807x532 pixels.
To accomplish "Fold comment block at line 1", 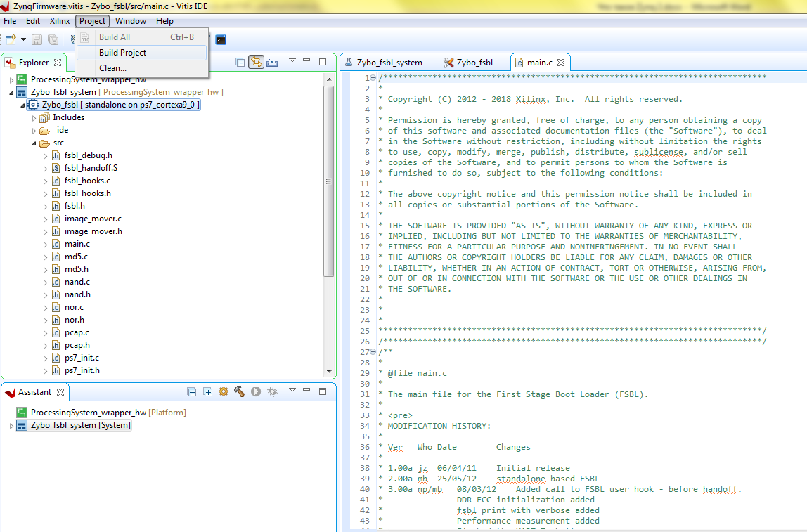I will click(373, 78).
